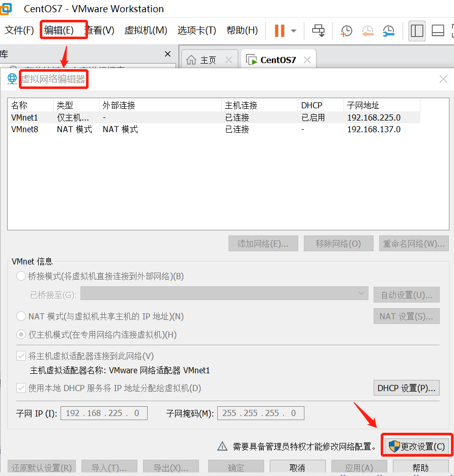Open snapshot manager wrench-clock icon
Image resolution: width=454 pixels, height=476 pixels.
[x=388, y=31]
